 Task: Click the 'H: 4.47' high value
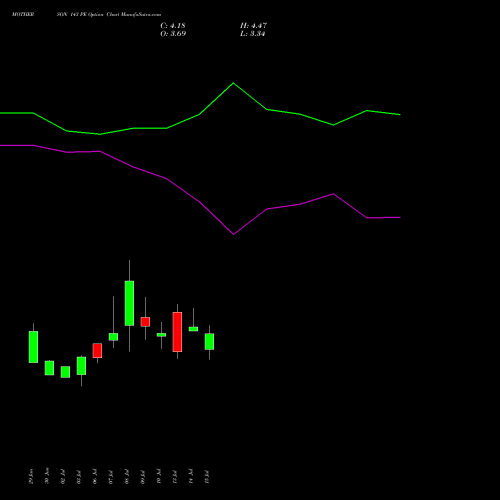coord(253,26)
